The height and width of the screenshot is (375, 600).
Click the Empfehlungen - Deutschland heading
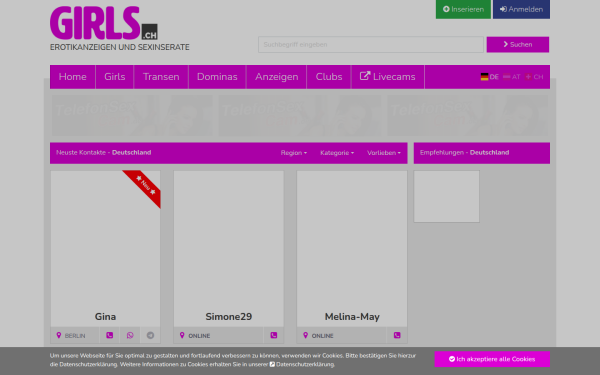click(464, 152)
